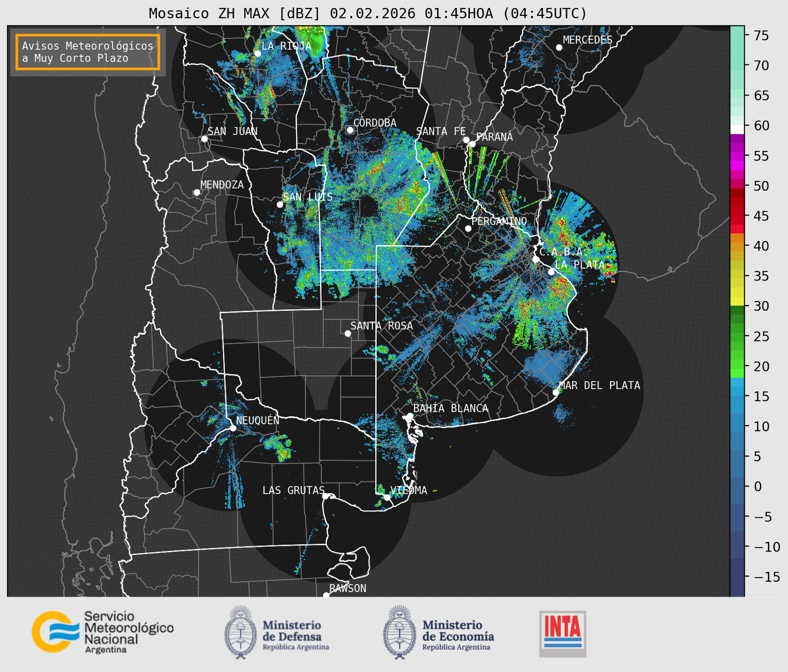Click the SAN JUAN city marker dot
The image size is (788, 672).
[204, 139]
